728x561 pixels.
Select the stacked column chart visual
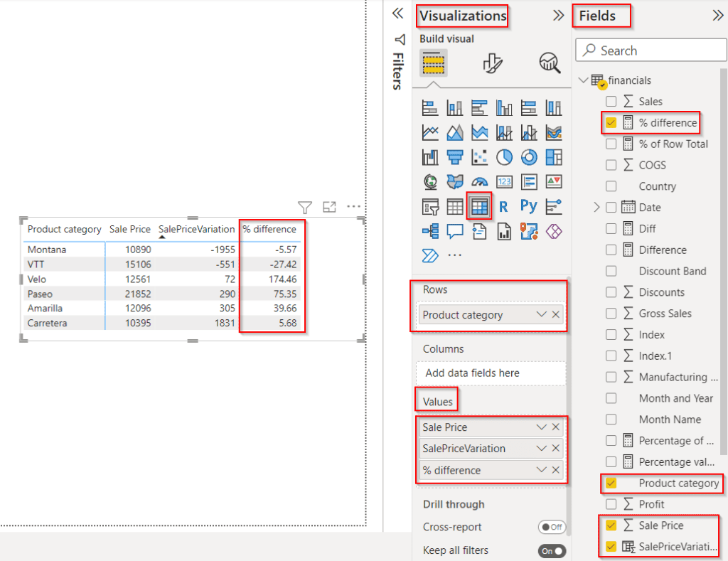(x=454, y=108)
